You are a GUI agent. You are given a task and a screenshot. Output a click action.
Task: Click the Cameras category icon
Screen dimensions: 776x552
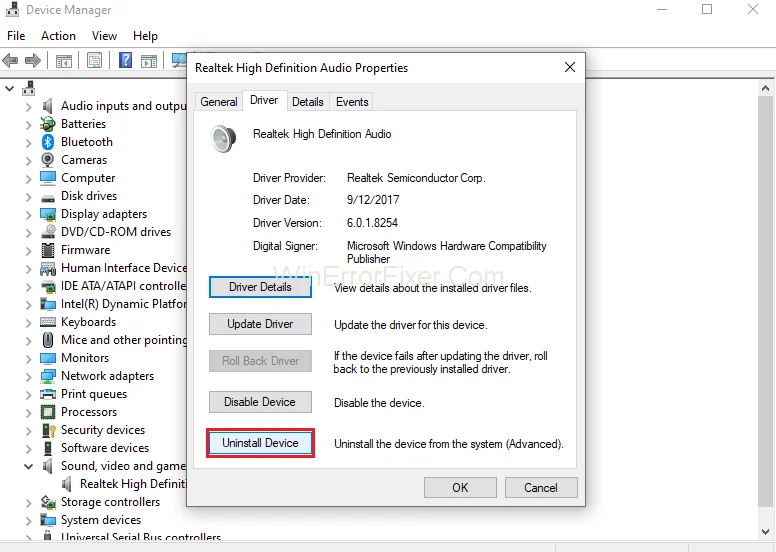48,160
